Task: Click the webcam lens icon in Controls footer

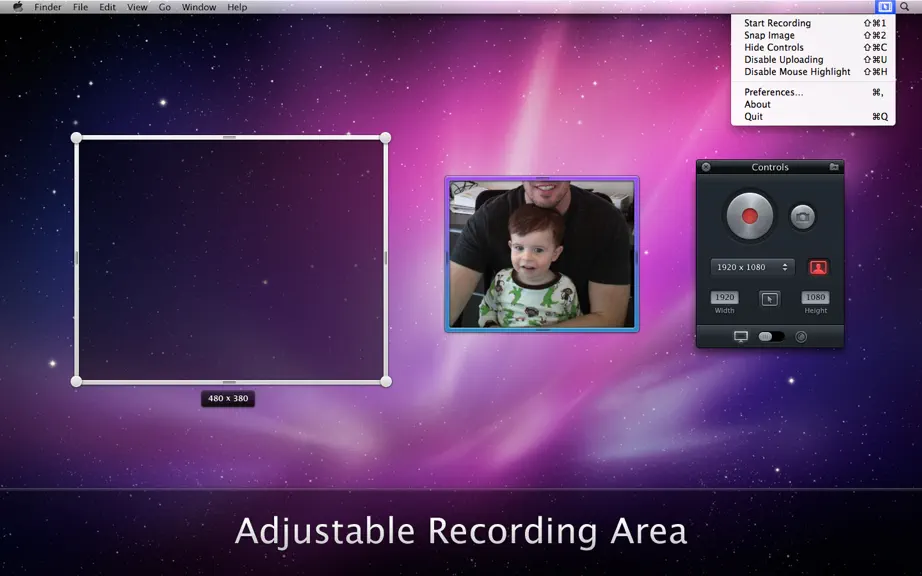Action: point(801,337)
